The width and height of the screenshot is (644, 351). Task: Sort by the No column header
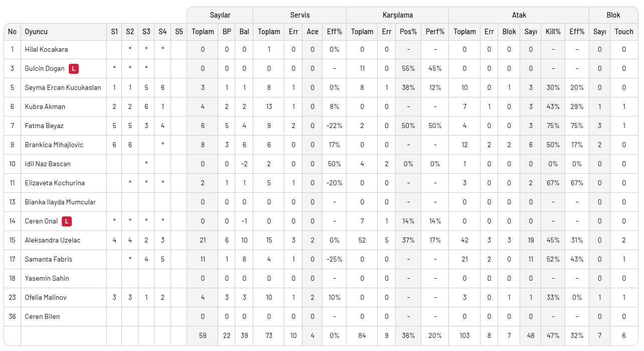tap(12, 32)
